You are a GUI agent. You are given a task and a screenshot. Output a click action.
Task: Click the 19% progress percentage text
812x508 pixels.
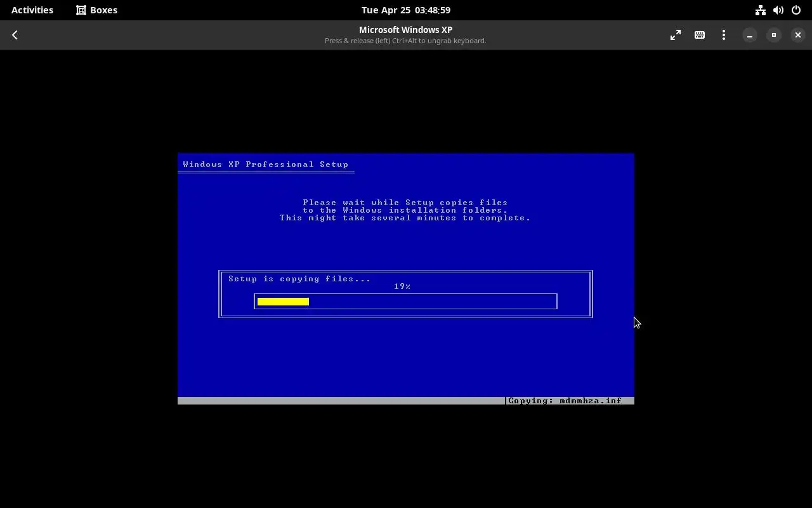pyautogui.click(x=402, y=286)
